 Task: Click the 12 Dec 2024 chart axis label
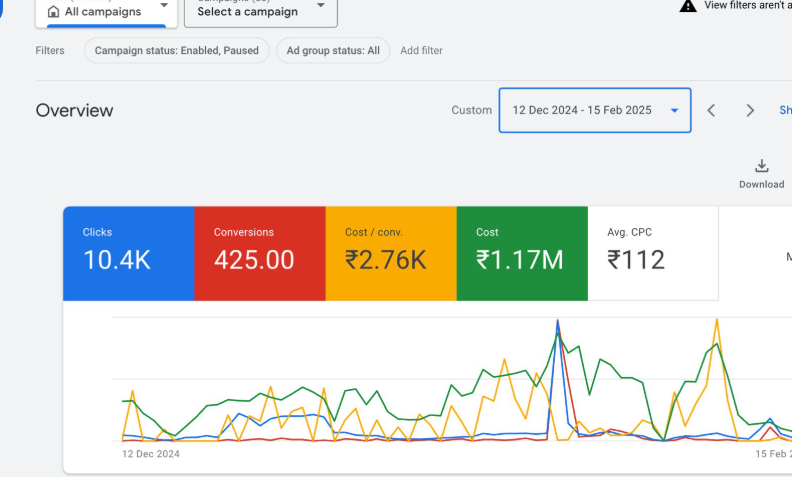point(151,454)
